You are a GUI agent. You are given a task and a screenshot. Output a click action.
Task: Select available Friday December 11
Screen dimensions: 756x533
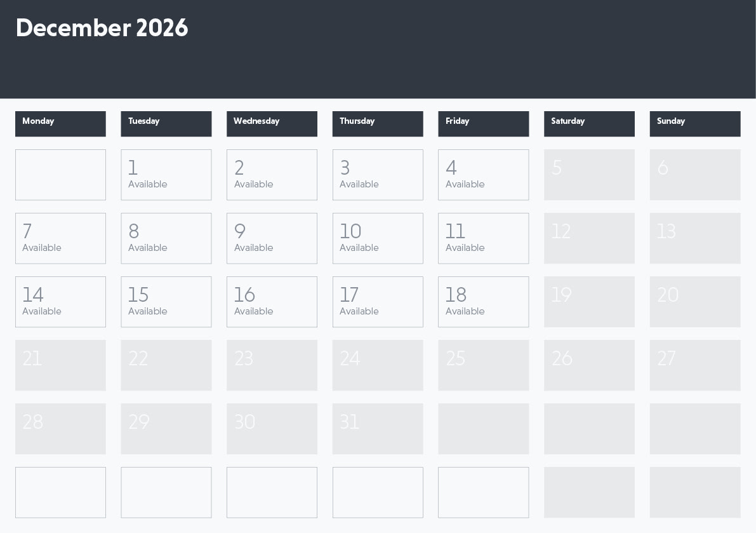[483, 238]
